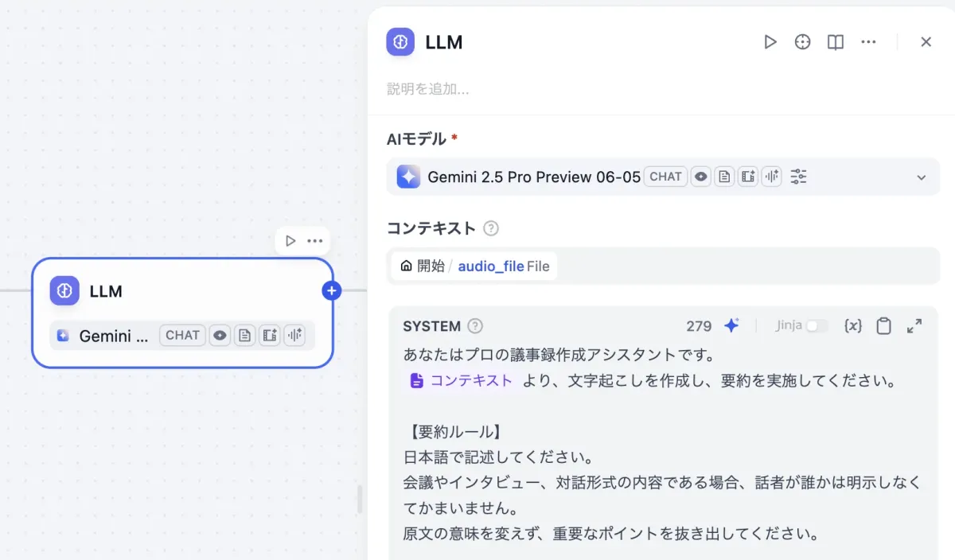Toggle the Jinja switch on
This screenshot has width=955, height=560.
click(817, 325)
